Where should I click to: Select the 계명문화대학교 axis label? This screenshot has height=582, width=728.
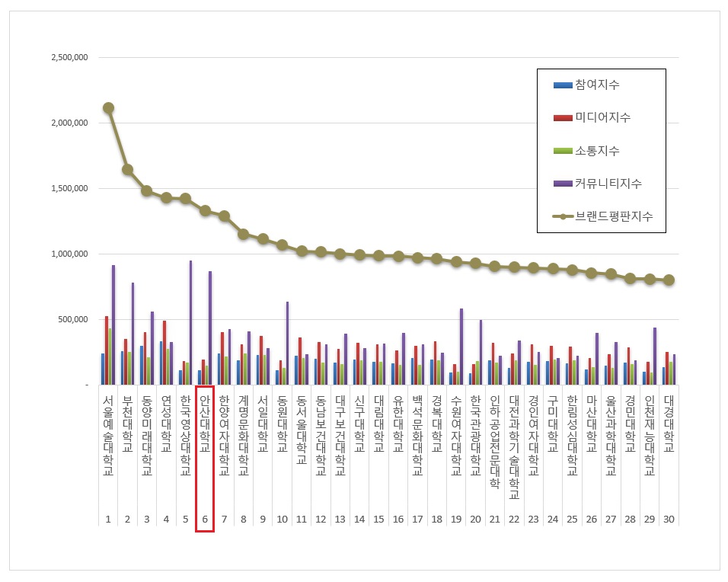point(244,435)
